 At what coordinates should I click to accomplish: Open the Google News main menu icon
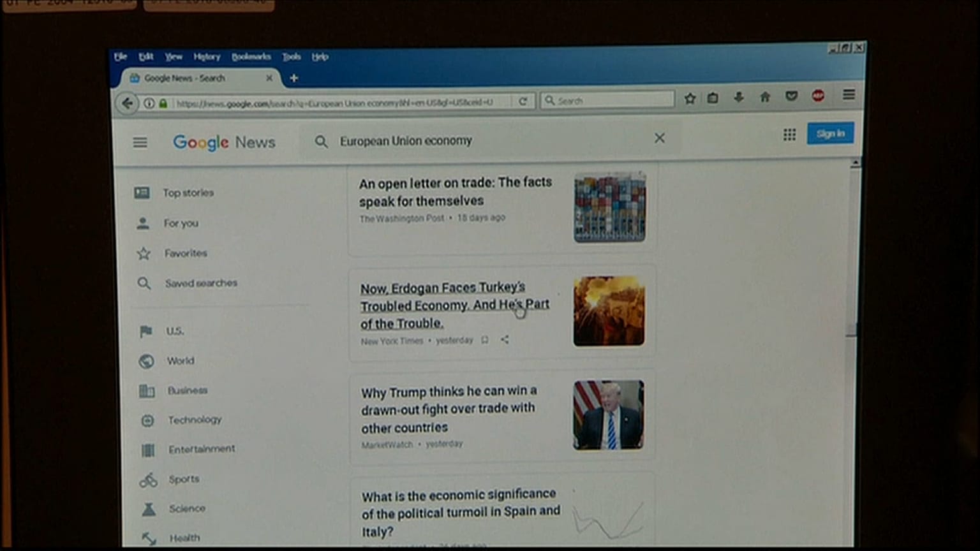point(140,142)
